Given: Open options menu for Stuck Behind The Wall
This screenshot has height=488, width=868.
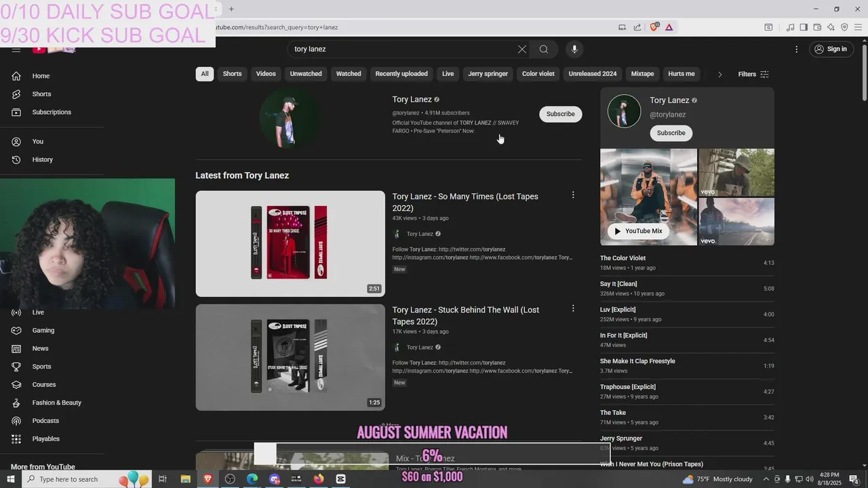Looking at the screenshot, I should point(573,308).
